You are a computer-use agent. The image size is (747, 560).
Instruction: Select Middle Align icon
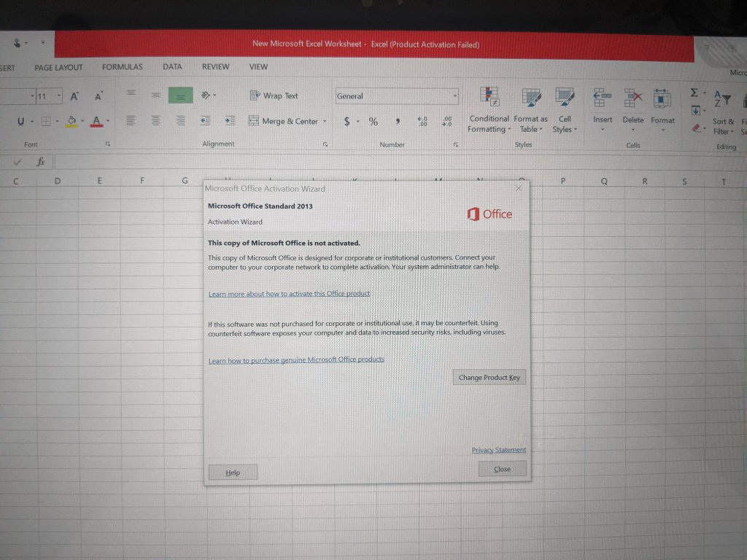click(156, 96)
